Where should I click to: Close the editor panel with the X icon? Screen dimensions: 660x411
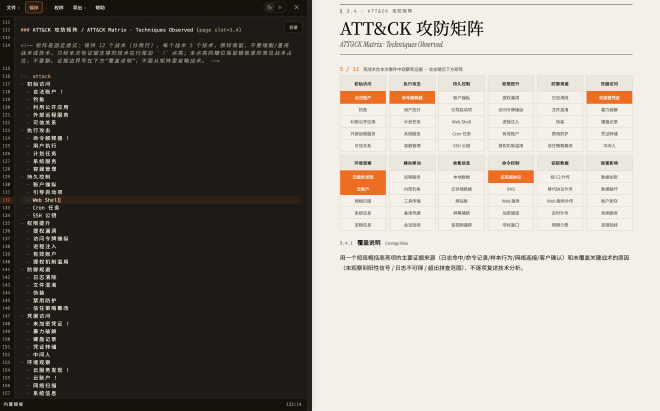point(296,7)
